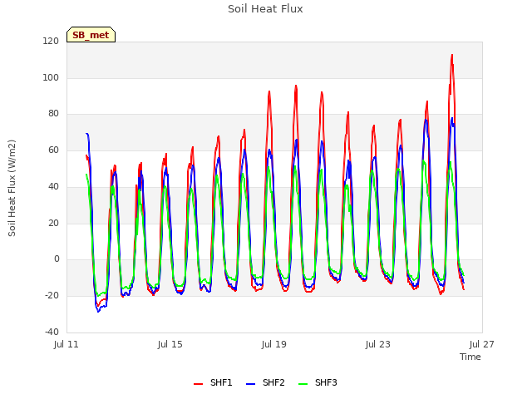
Task: Click the x-axis title Time
Action: click(x=470, y=357)
